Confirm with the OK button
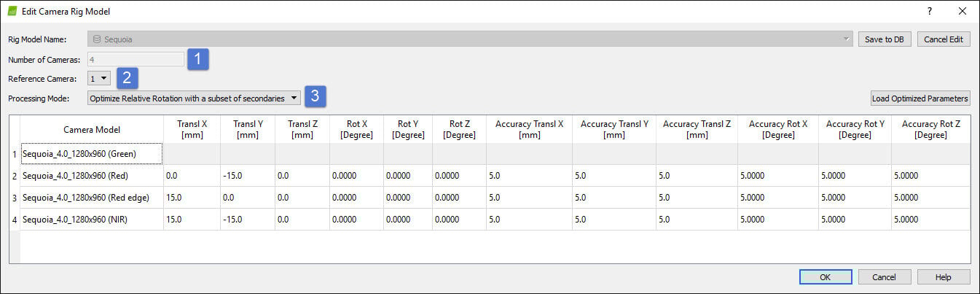Image resolution: width=980 pixels, height=294 pixels. click(x=825, y=277)
